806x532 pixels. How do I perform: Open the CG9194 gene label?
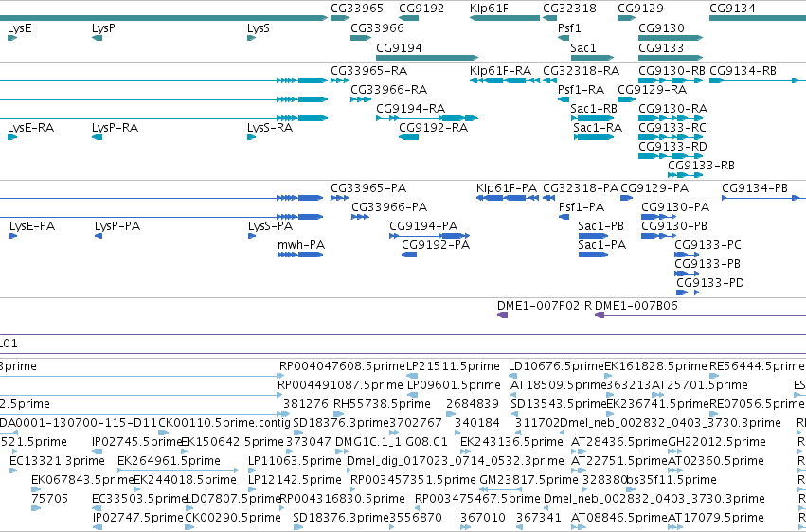point(399,47)
